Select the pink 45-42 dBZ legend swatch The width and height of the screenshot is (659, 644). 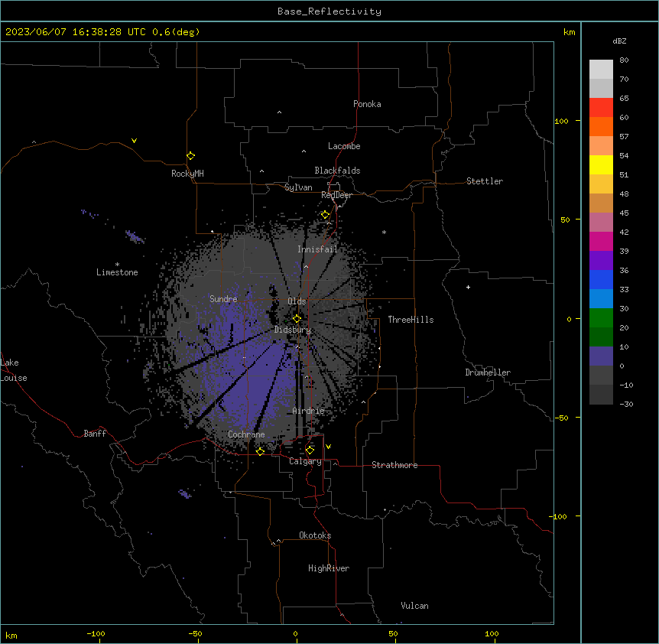point(601,223)
